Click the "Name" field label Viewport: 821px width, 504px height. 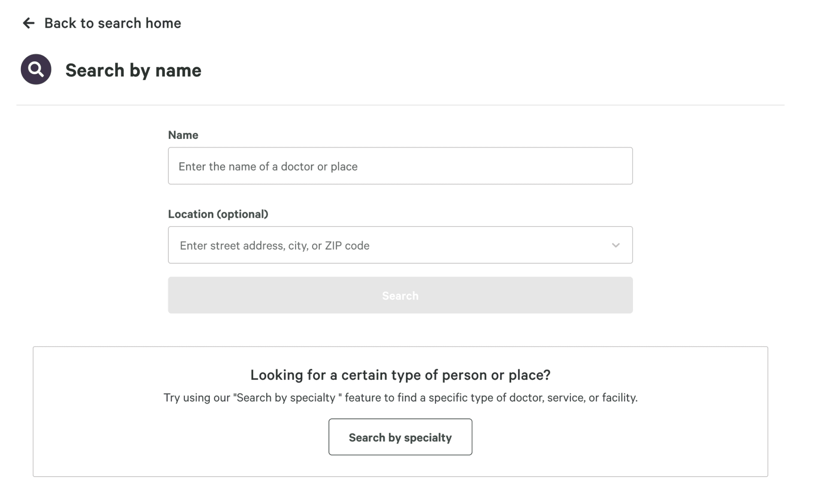[x=183, y=135]
